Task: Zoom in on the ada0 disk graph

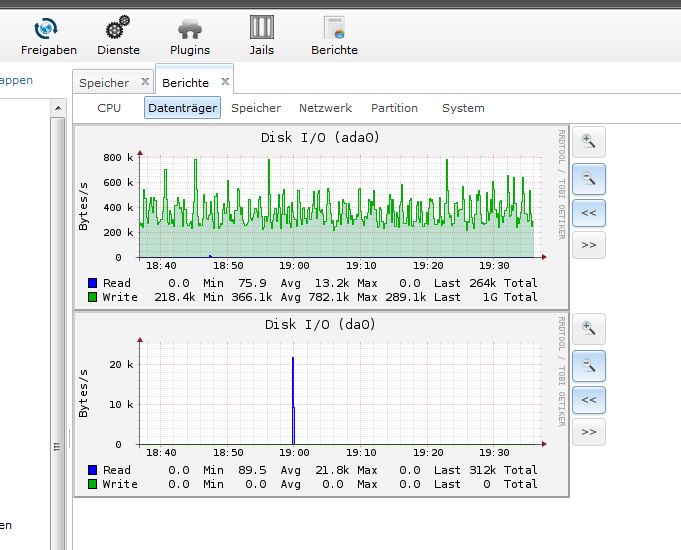Action: point(588,142)
